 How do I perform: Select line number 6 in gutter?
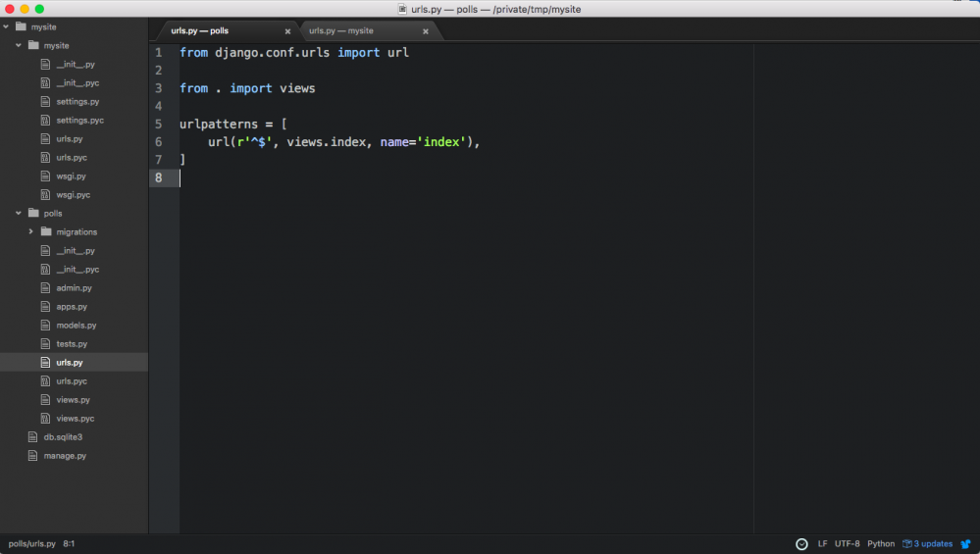point(159,142)
